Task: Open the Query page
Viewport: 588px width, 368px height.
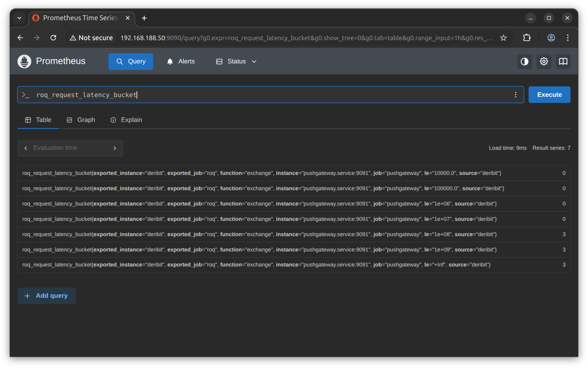Action: [131, 62]
